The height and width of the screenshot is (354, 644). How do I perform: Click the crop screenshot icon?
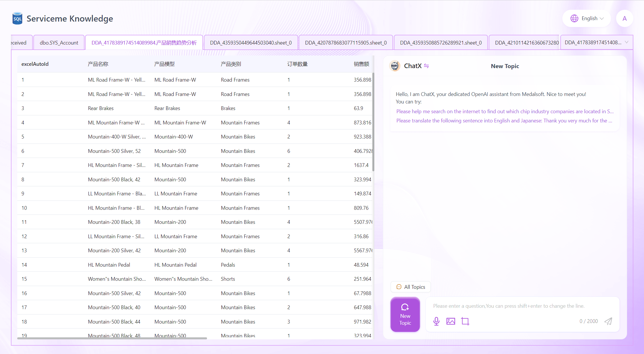click(x=465, y=321)
